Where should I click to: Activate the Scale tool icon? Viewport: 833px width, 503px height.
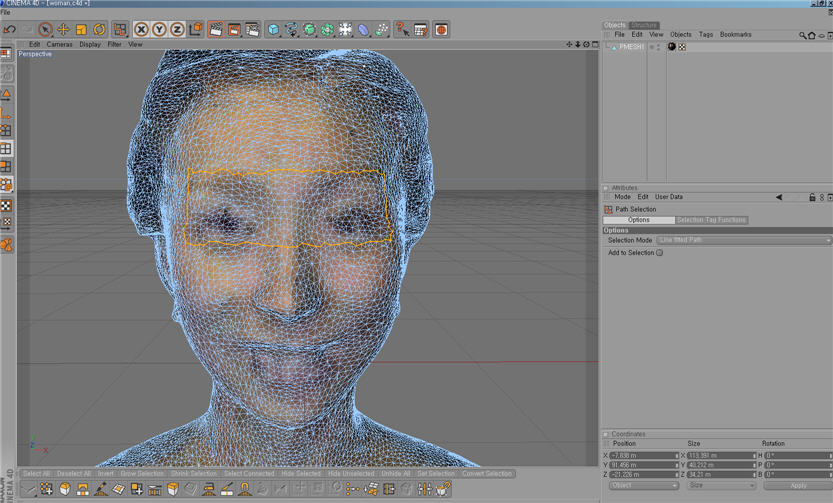pos(81,30)
